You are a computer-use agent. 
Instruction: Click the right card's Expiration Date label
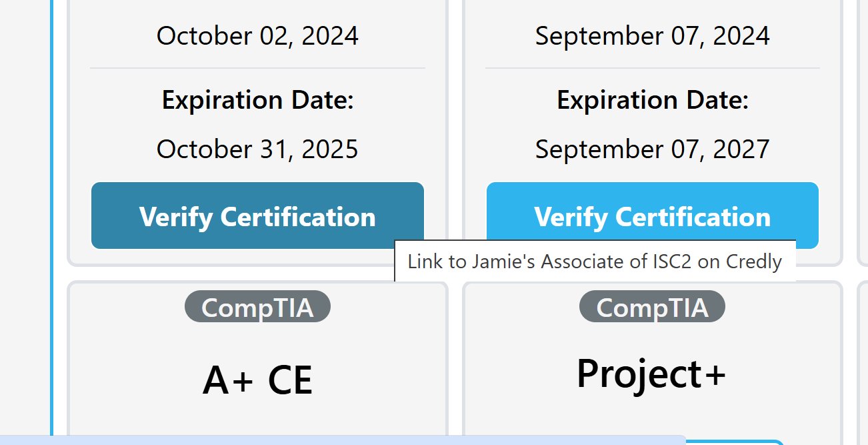[653, 100]
